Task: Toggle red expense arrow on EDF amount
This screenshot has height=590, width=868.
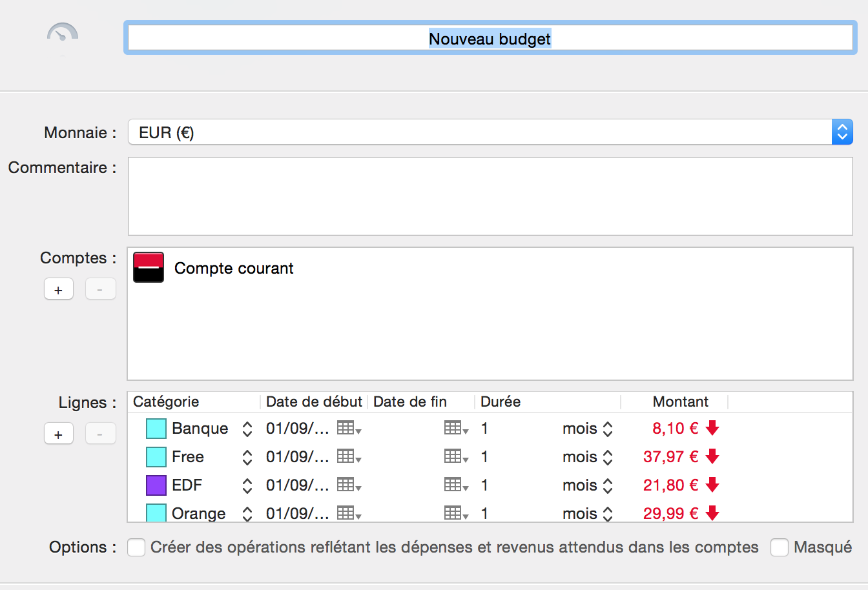Action: tap(712, 485)
